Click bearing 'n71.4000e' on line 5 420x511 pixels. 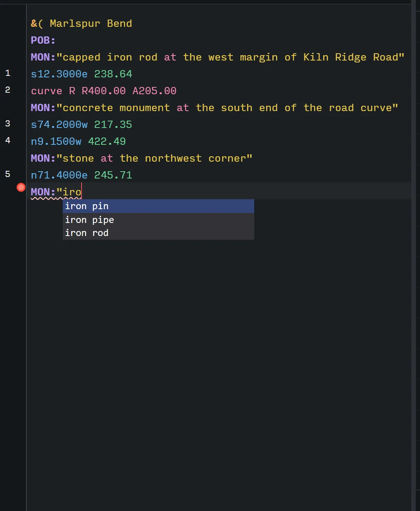point(59,175)
